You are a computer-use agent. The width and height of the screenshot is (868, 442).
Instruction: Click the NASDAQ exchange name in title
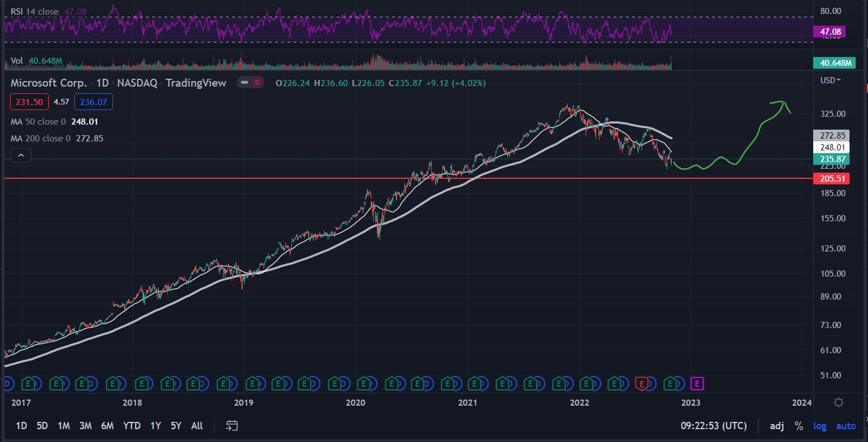click(x=137, y=83)
